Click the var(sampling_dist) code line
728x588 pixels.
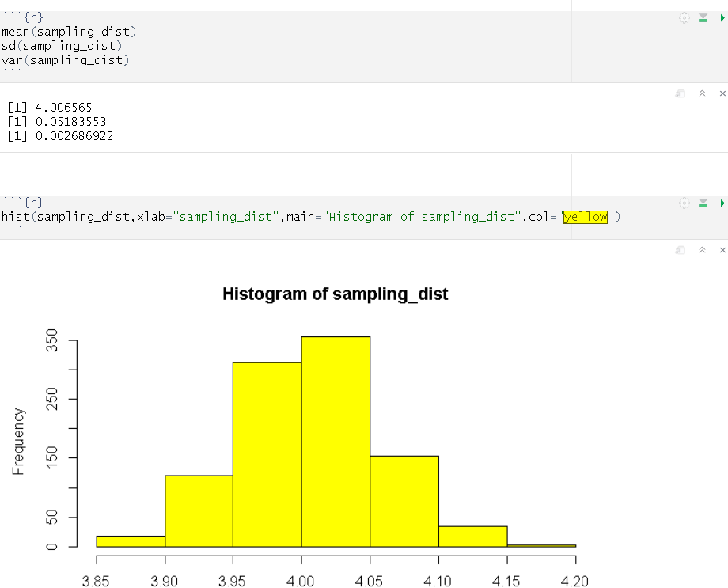point(63,59)
